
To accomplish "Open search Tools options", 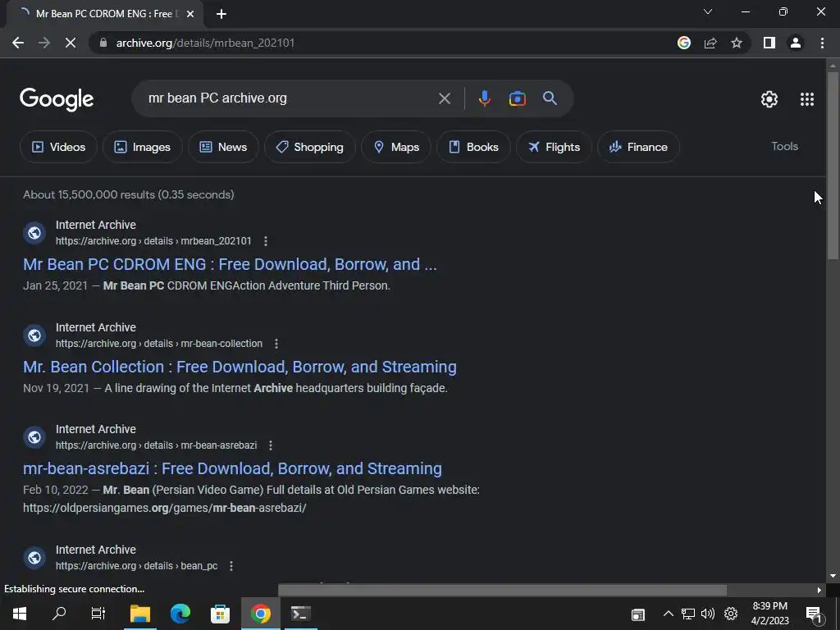I will coord(784,146).
